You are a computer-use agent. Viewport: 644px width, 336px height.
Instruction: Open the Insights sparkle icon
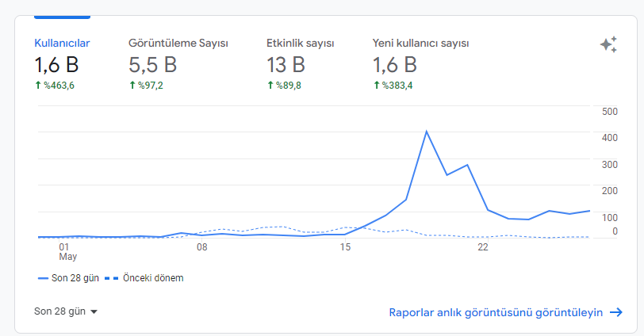coord(608,44)
